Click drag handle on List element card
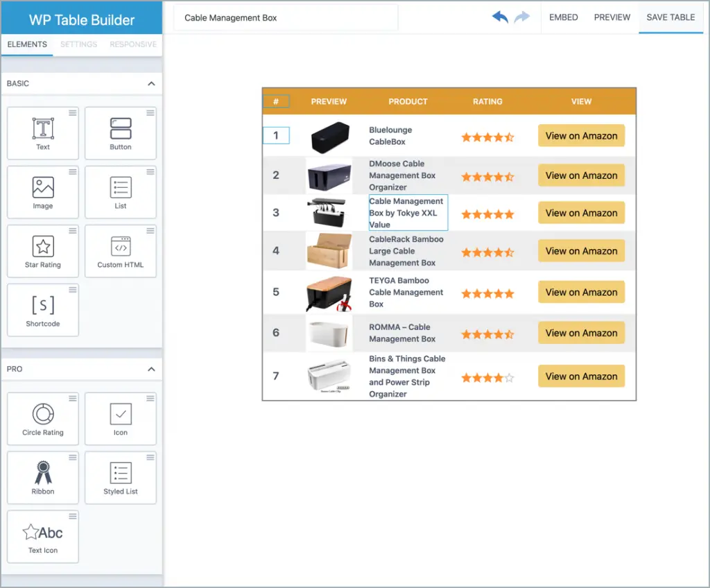The height and width of the screenshot is (588, 710). tap(150, 172)
